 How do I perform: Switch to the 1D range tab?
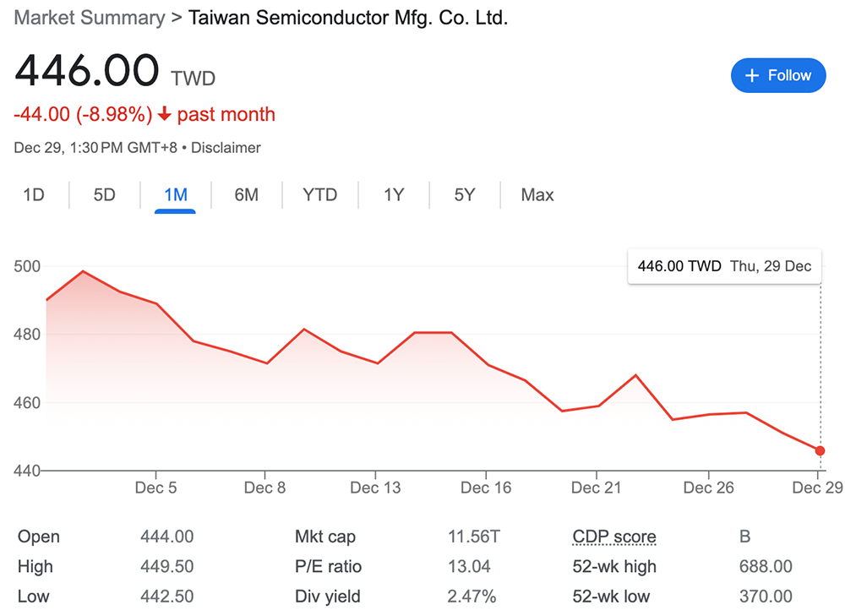(34, 195)
